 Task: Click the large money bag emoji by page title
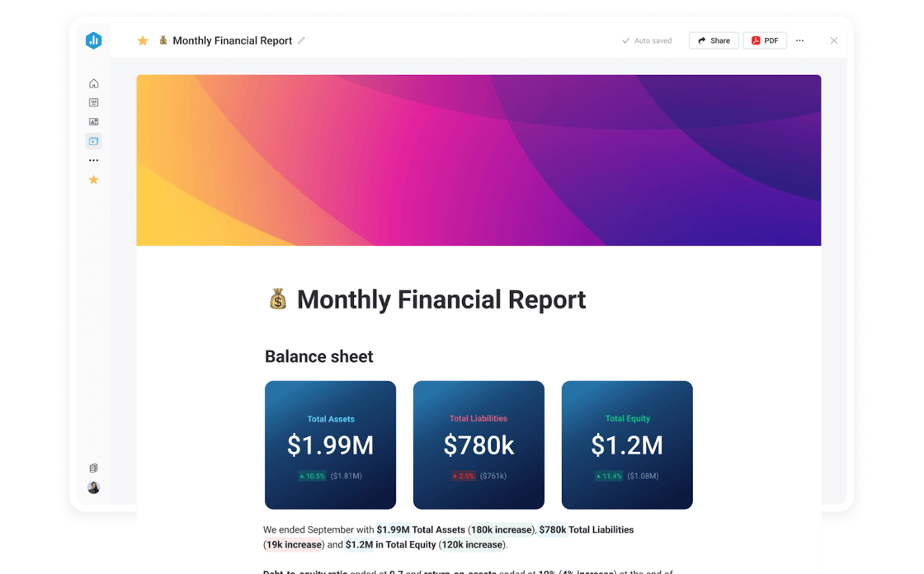pyautogui.click(x=278, y=299)
